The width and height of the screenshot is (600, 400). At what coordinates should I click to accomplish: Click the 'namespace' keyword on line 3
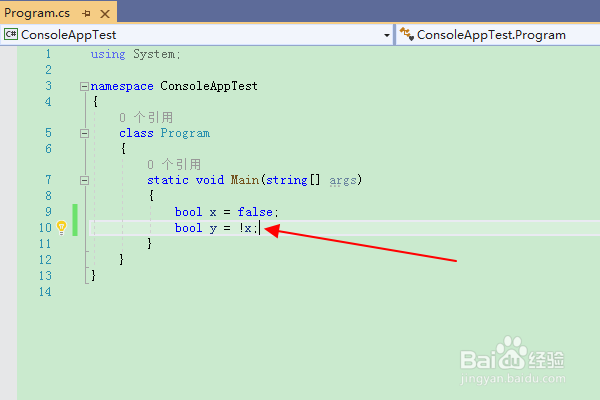(122, 86)
